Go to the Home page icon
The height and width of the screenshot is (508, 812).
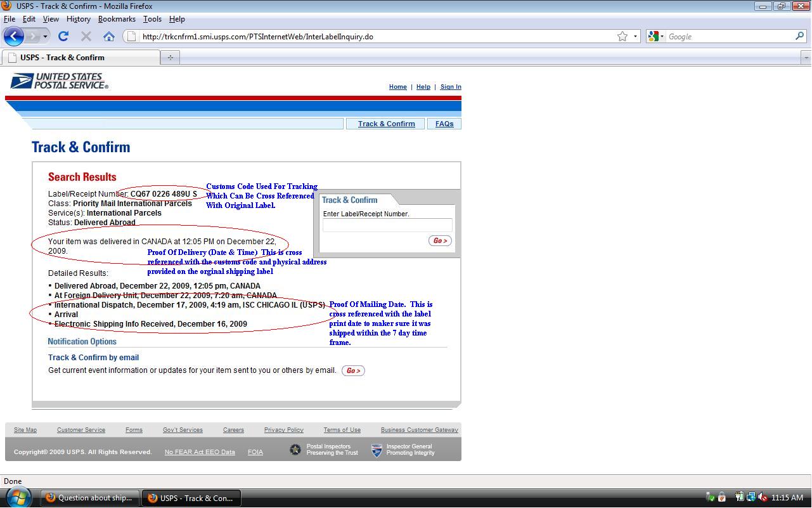(x=109, y=36)
